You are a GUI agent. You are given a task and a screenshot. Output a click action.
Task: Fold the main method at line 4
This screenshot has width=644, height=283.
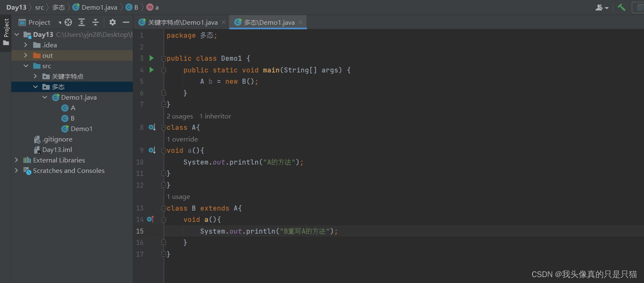coord(164,70)
